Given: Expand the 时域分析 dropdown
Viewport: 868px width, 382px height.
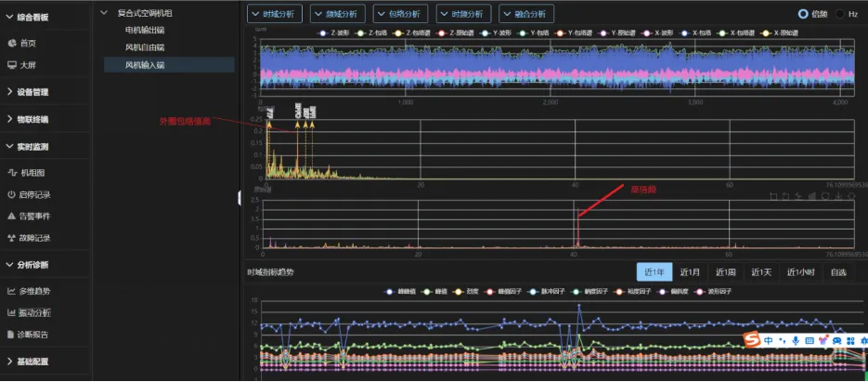Looking at the screenshot, I should pyautogui.click(x=275, y=14).
